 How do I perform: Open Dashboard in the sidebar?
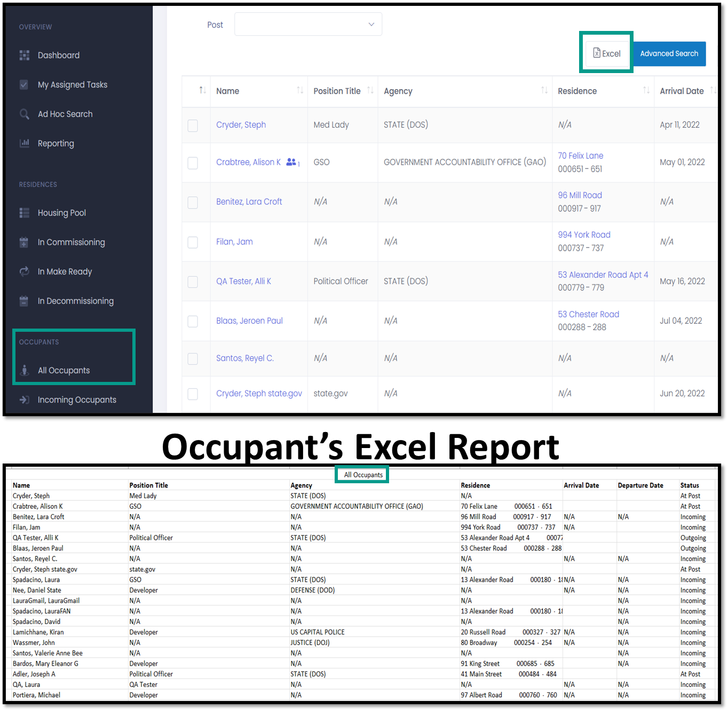tap(59, 55)
